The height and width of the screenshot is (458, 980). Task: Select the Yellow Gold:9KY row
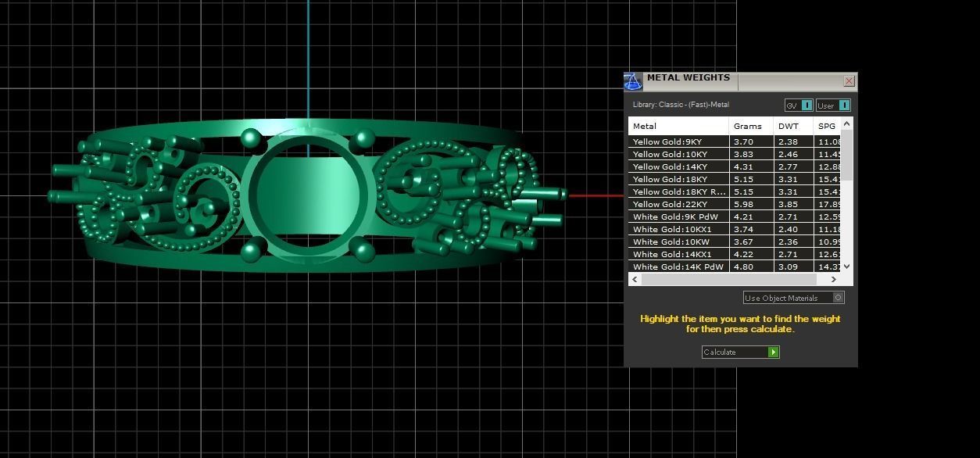735,141
